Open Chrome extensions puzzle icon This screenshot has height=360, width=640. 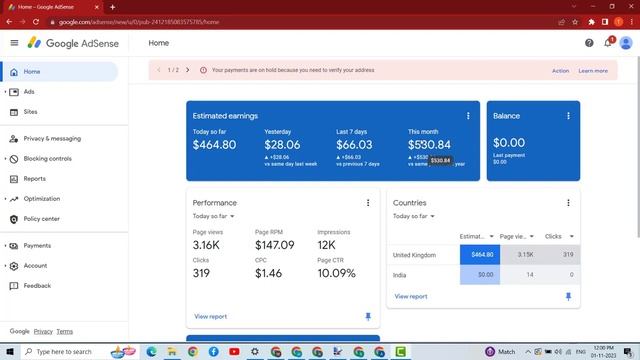[x=591, y=22]
